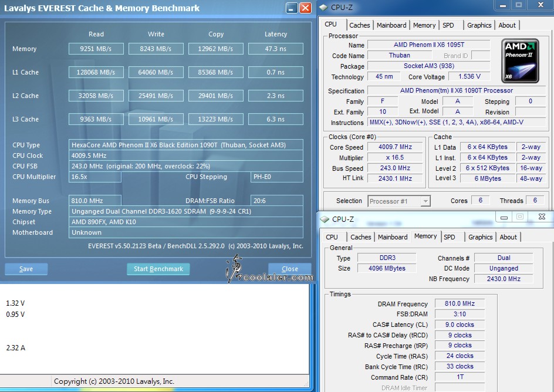Image resolution: width=554 pixels, height=392 pixels.
Task: Click the L3 Cache Write value 10961 MB/s
Action: (156, 119)
